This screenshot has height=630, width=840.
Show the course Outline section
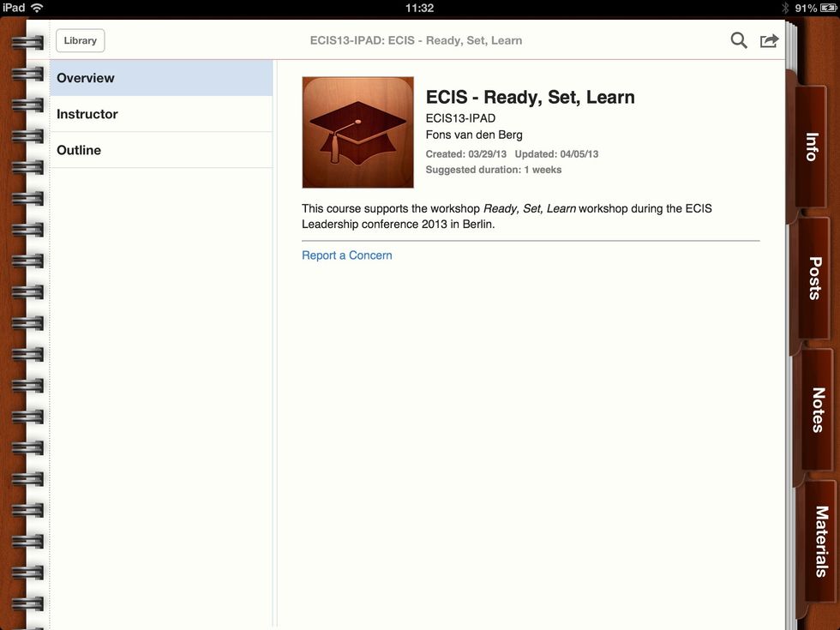tap(160, 150)
